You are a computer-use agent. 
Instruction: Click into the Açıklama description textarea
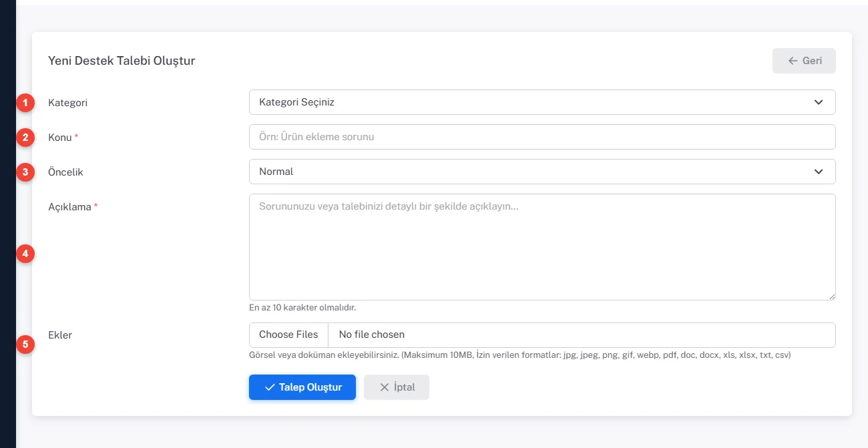542,247
